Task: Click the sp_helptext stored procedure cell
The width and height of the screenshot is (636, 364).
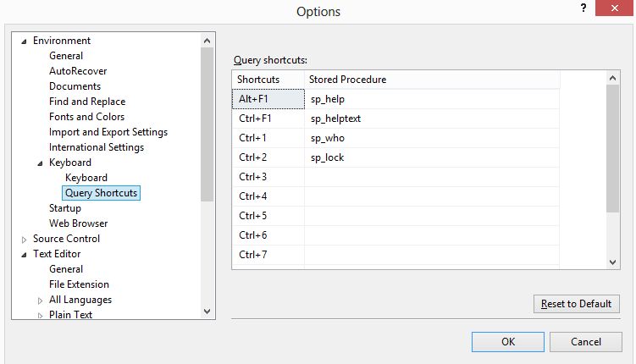Action: click(432, 119)
